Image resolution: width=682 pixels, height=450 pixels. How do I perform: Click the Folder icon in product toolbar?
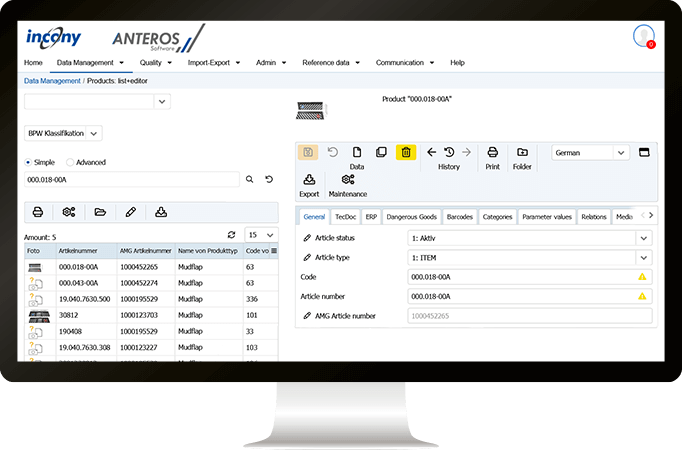pos(522,152)
